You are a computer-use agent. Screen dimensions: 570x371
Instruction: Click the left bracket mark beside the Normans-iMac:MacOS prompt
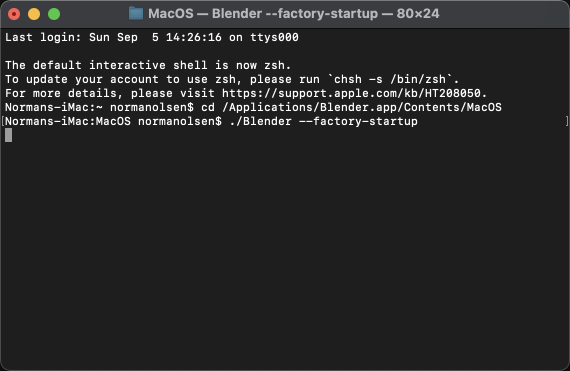[x=3, y=121]
